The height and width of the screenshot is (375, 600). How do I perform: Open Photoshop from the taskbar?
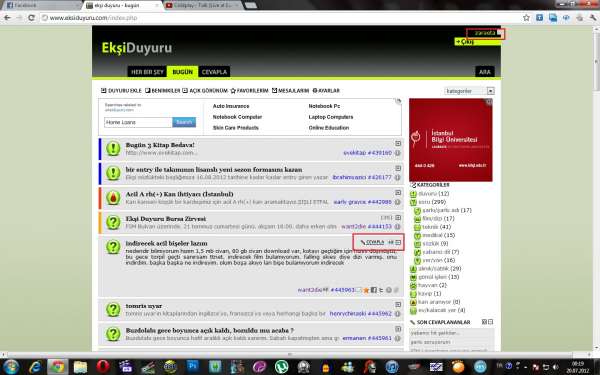coord(192,367)
